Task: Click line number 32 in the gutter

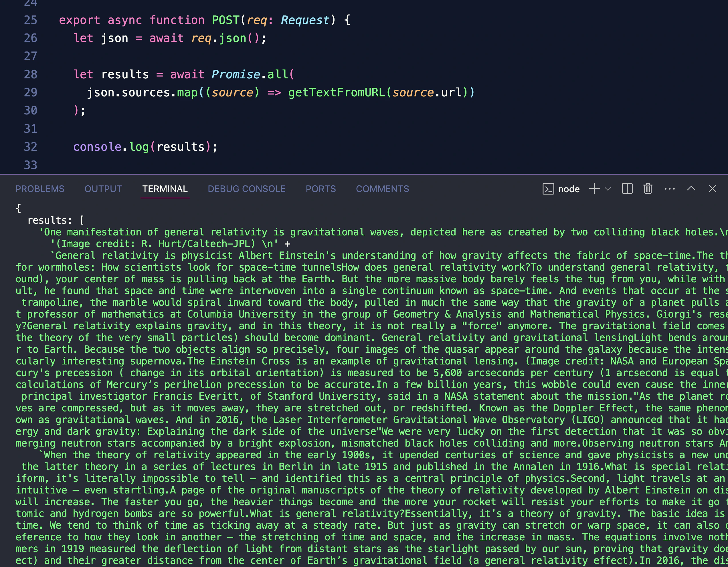Action: click(x=30, y=147)
